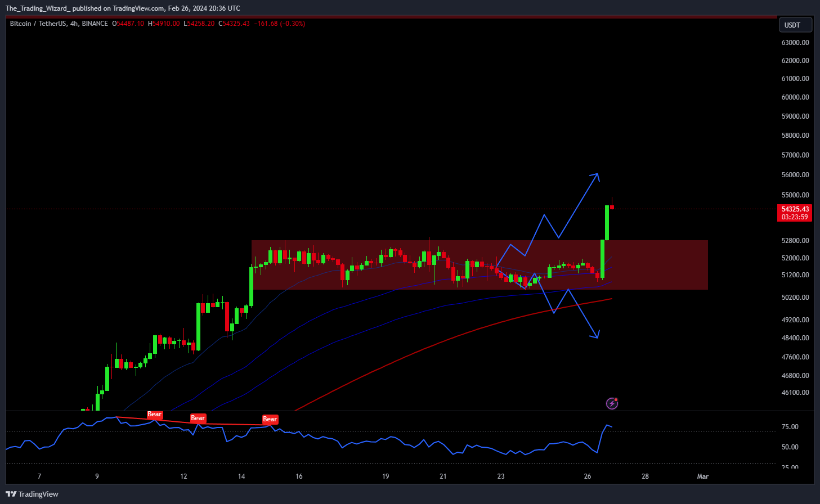Click the Mar date label
The image size is (820, 504).
[x=703, y=476]
